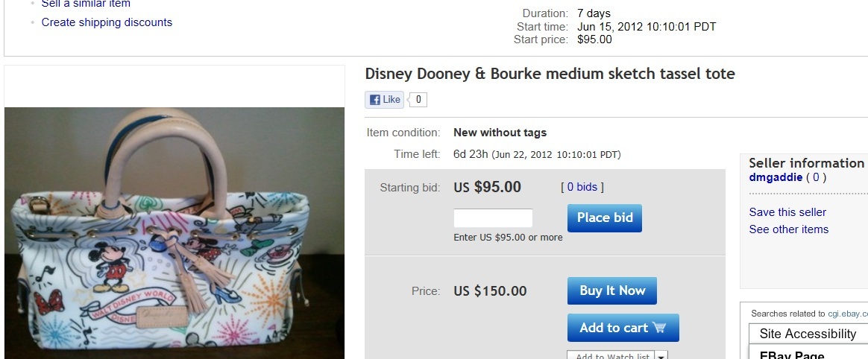Open the 0 bids link
868x359 pixels.
click(x=582, y=187)
